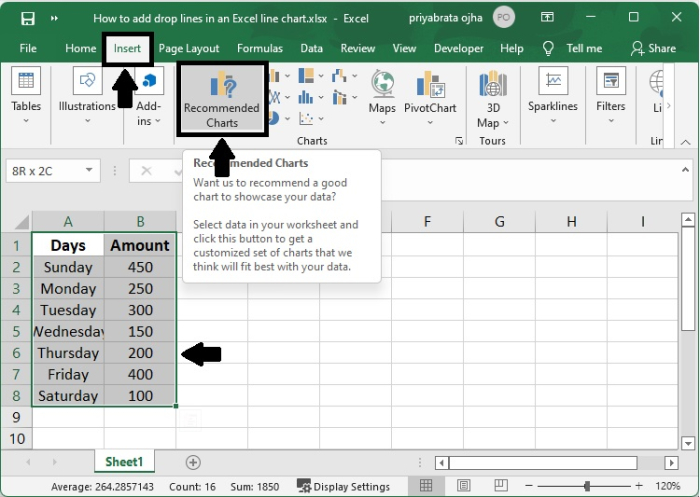
Task: Switch to the Formulas tab
Action: click(260, 48)
